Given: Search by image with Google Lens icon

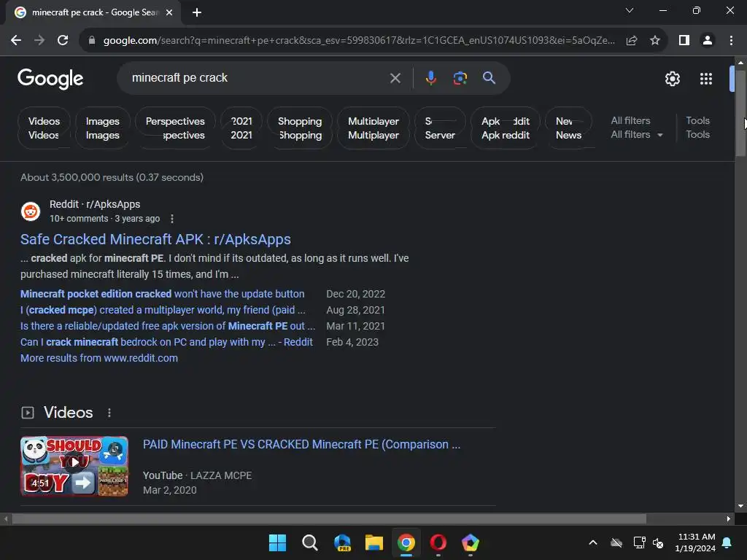Looking at the screenshot, I should pyautogui.click(x=460, y=78).
